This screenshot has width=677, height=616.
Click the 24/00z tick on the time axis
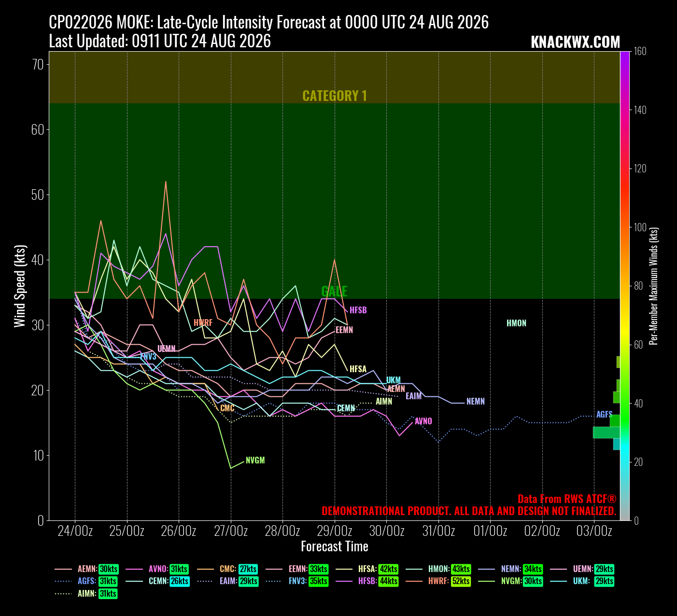[x=75, y=532]
